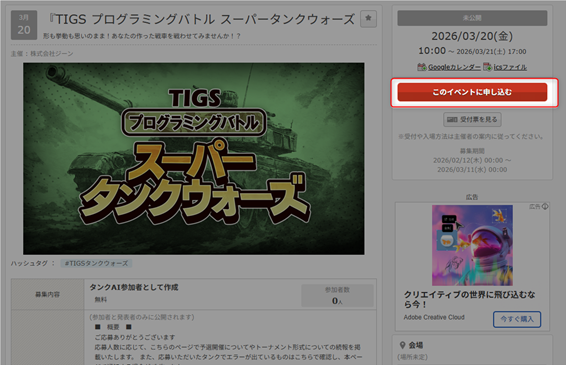Click the grey 未公開 status bar
Screen dimensions: 566x365
pyautogui.click(x=472, y=18)
